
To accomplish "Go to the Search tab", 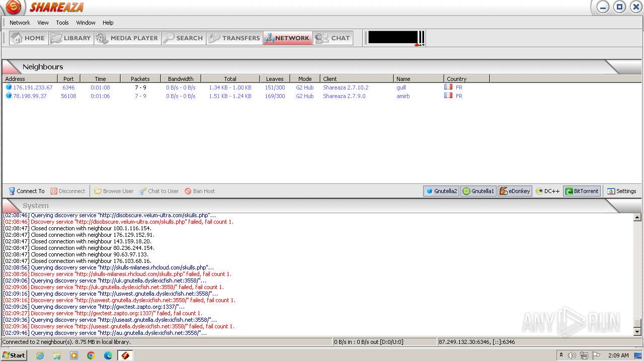I will (184, 38).
